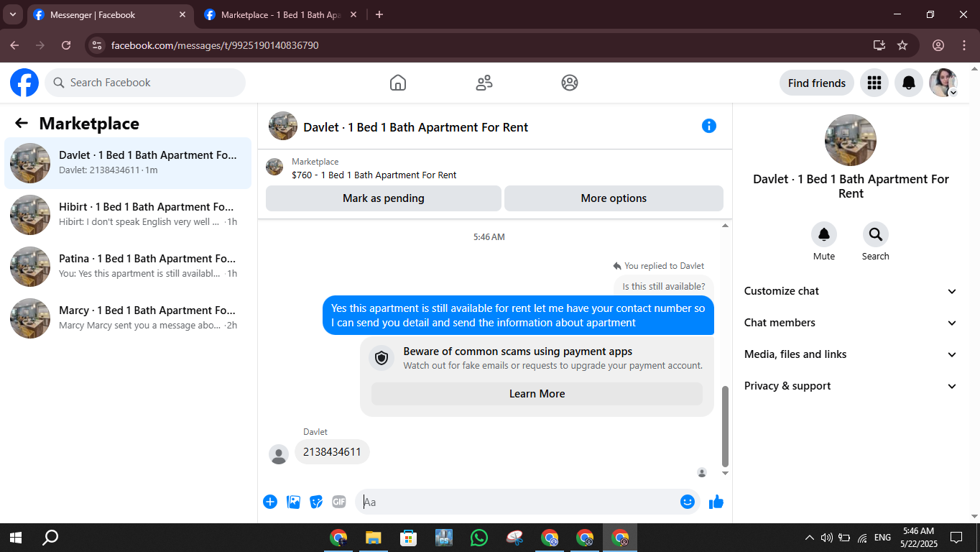Expand the Privacy & support section
This screenshot has width=980, height=552.
851,386
